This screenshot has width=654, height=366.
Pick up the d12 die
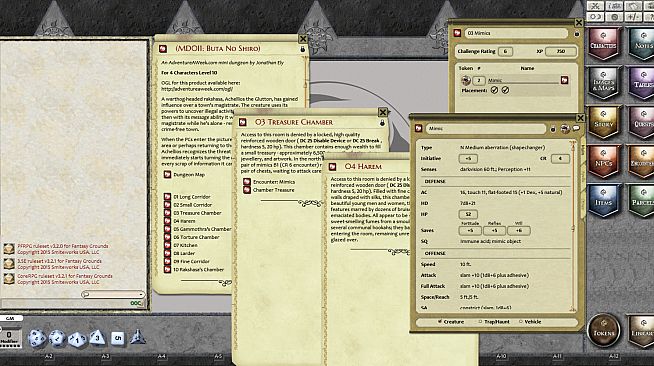pyautogui.click(x=57, y=338)
